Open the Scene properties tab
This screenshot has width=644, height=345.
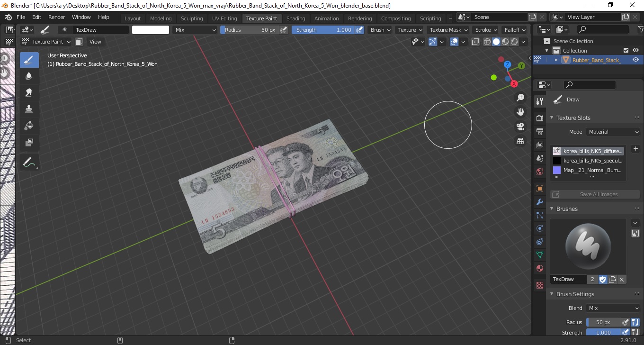point(539,158)
